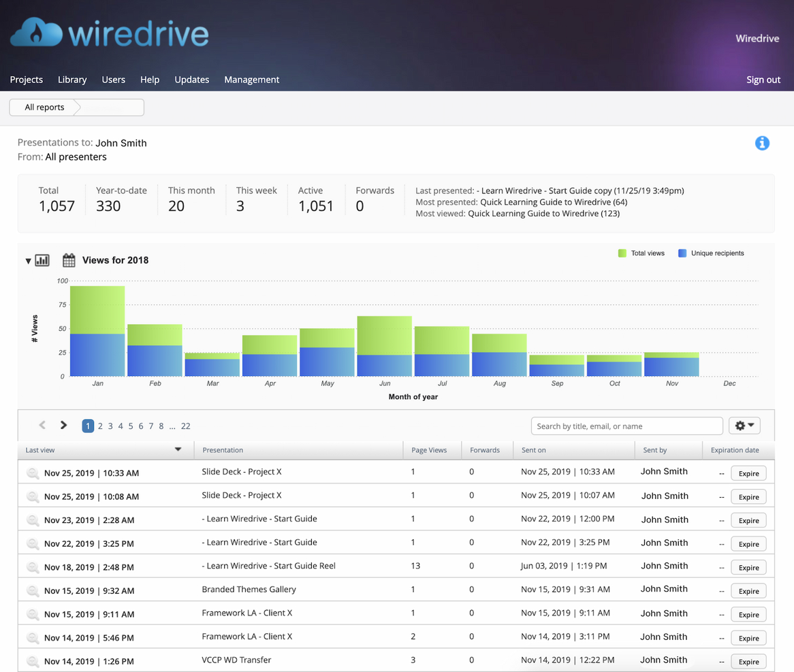The height and width of the screenshot is (672, 794).
Task: Click magnifier icon for Nov 14, 1:26 PM row
Action: [33, 661]
